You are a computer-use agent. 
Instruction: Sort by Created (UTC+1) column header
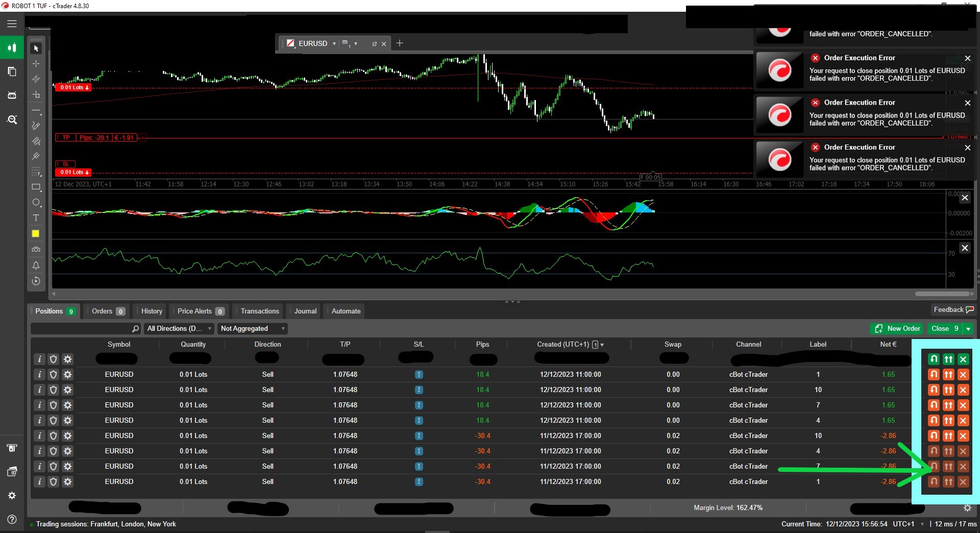(570, 345)
